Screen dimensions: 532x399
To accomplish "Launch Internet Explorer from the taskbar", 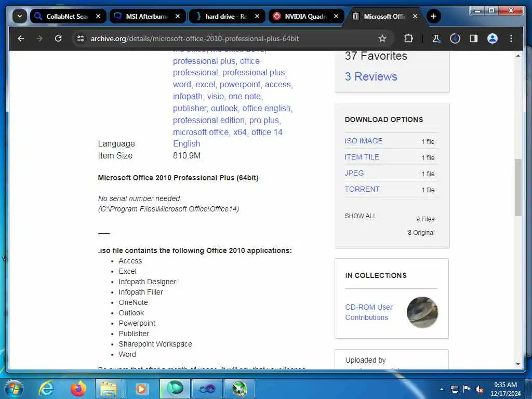I will pos(46,389).
